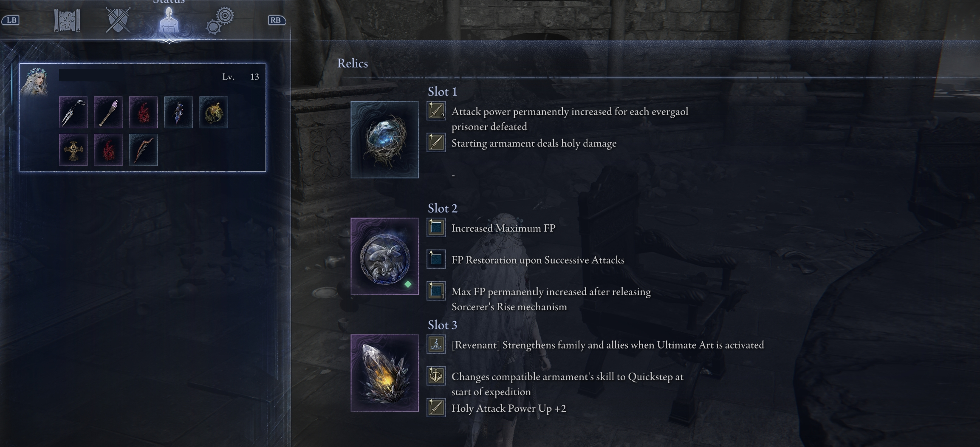The height and width of the screenshot is (447, 980).
Task: Click the LB shoulder button prompt
Action: (11, 20)
